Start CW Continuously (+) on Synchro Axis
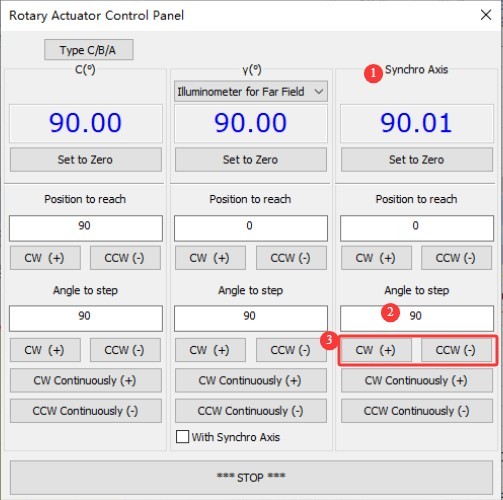The width and height of the screenshot is (503, 500). pos(417,380)
